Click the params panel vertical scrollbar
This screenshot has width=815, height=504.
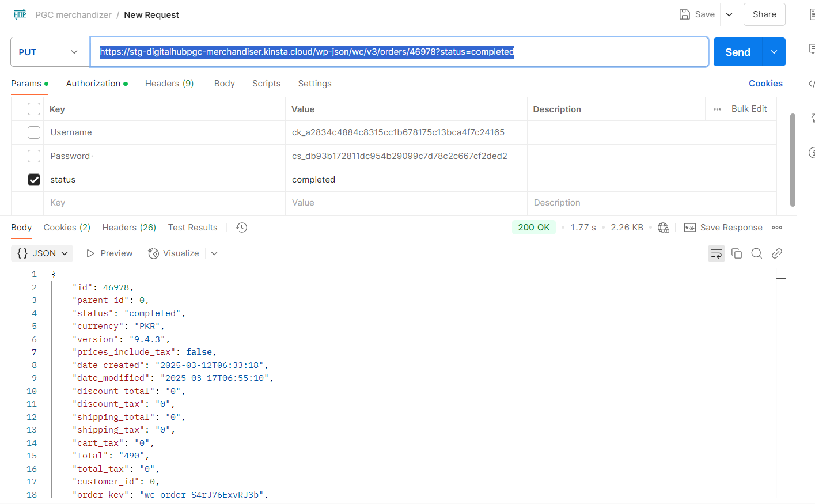793,160
